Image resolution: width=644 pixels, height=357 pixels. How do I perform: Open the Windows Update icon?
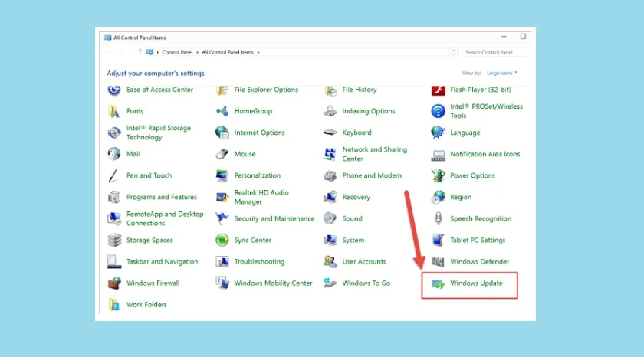click(439, 283)
